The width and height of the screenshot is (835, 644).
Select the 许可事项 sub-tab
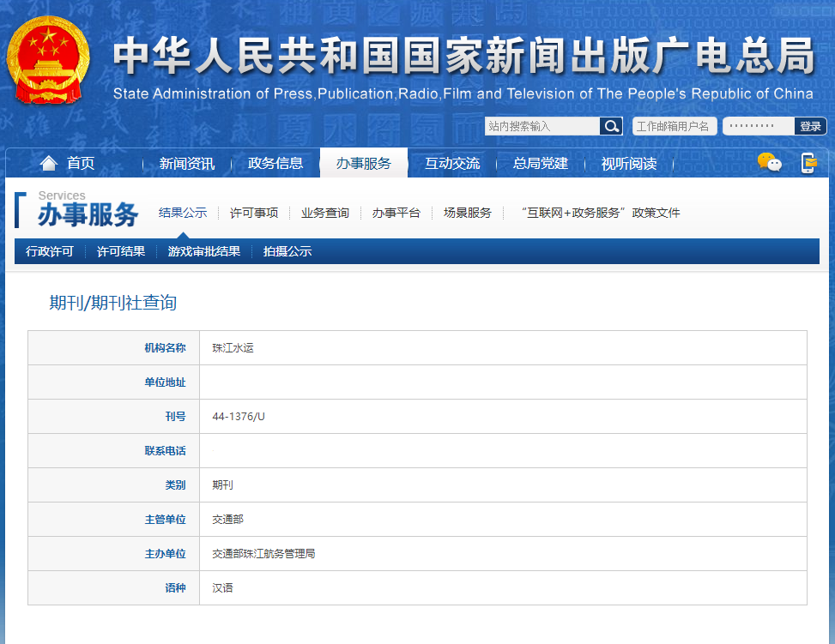point(254,213)
